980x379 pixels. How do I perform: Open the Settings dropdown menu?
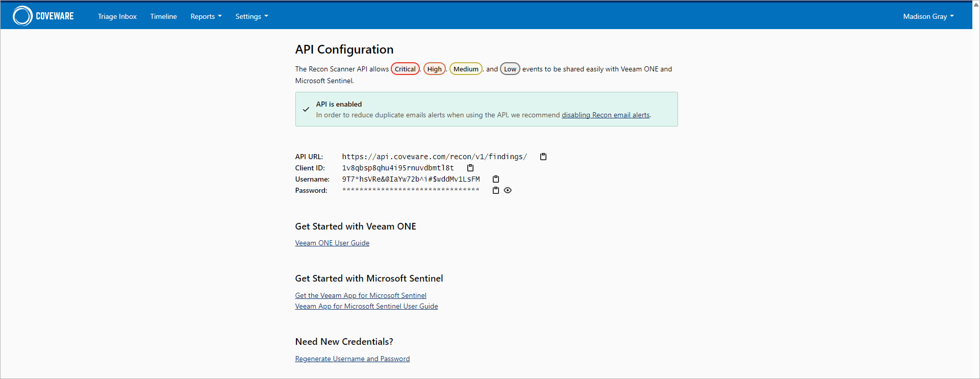pos(252,16)
